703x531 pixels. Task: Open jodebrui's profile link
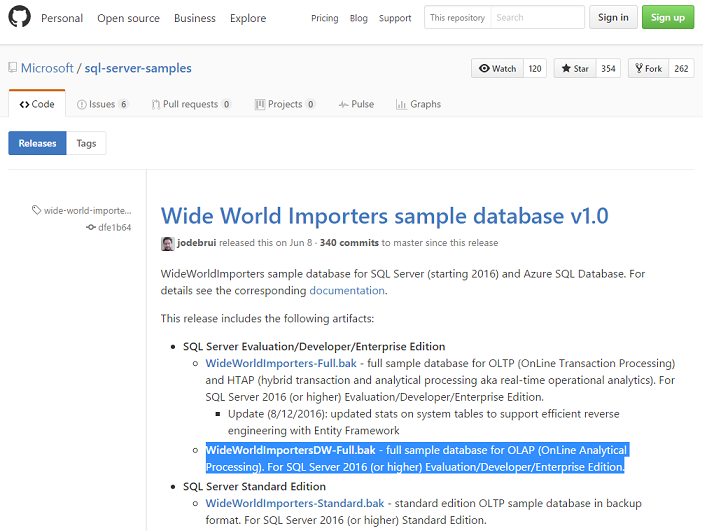196,243
